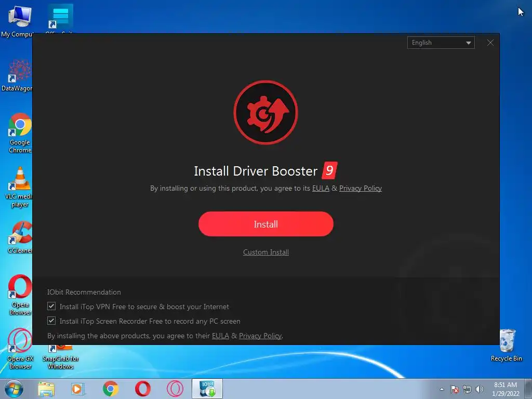The height and width of the screenshot is (399, 532).
Task: Select the Opera GX Browser desktop shortcut
Action: [x=20, y=349]
